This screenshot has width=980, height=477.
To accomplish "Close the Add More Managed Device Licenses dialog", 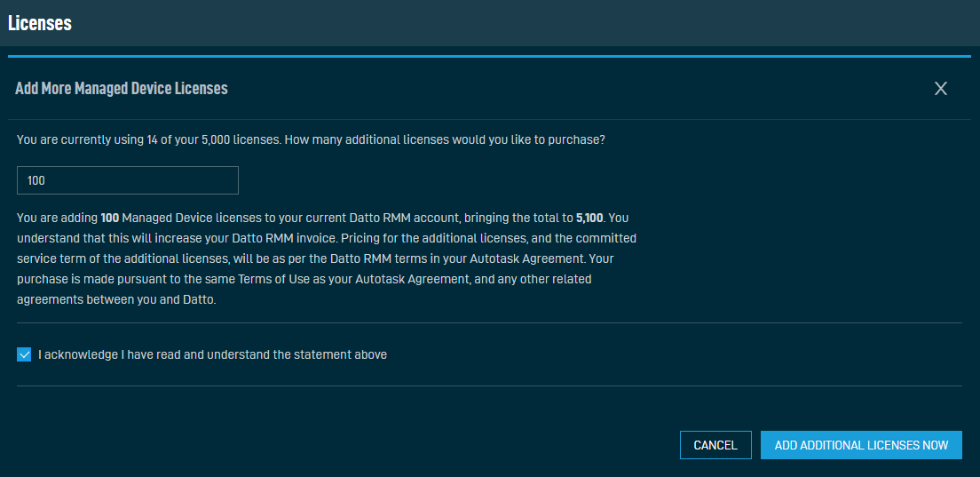I will point(941,89).
